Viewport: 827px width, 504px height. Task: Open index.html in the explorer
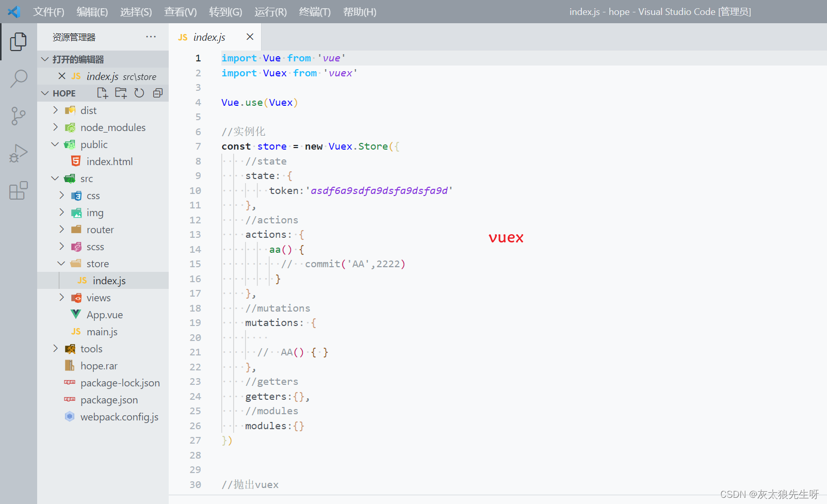pyautogui.click(x=103, y=161)
